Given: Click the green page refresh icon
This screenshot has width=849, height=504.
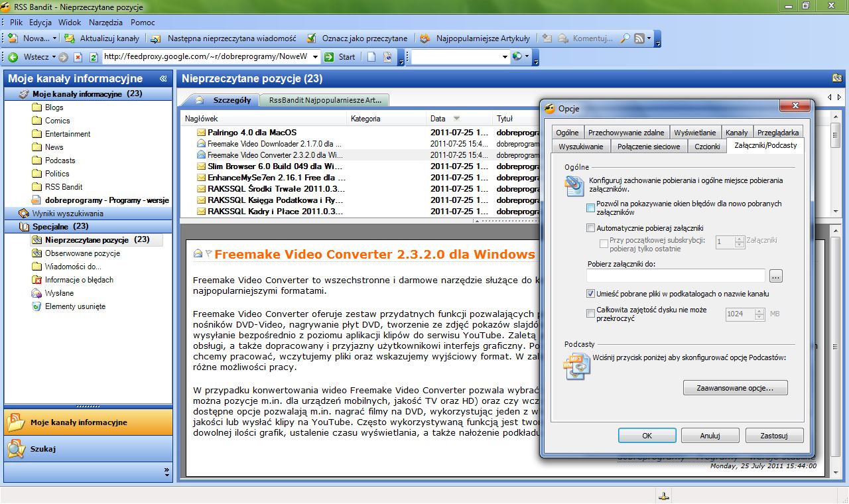Looking at the screenshot, I should 94,57.
